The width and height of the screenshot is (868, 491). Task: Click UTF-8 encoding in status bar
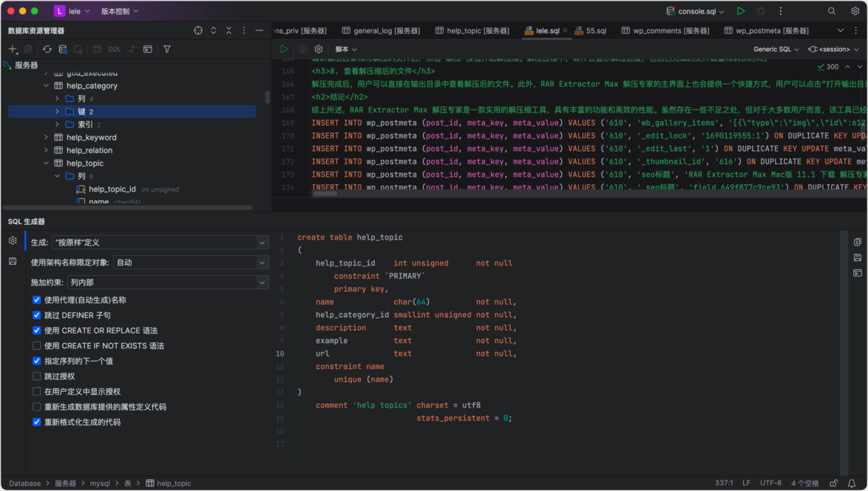pyautogui.click(x=770, y=484)
